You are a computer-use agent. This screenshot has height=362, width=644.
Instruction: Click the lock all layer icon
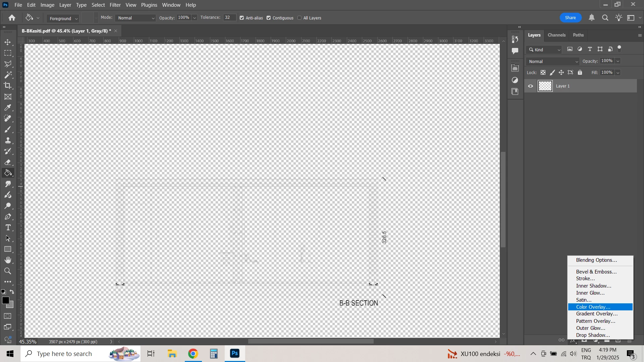[x=580, y=73]
